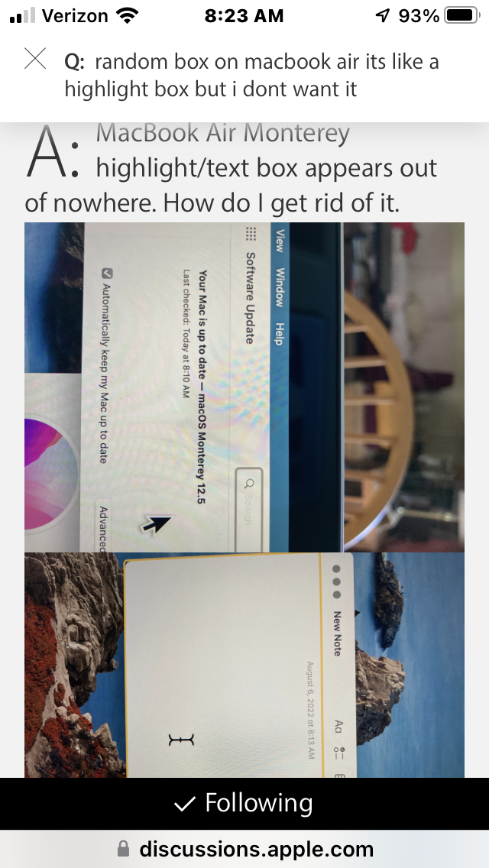Tap the question title text in the banner
The height and width of the screenshot is (868, 489).
(252, 75)
